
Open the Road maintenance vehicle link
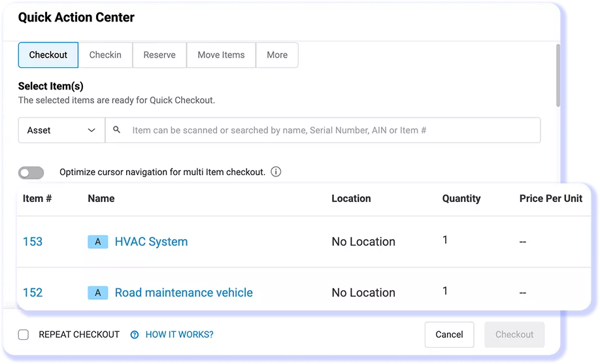[184, 292]
